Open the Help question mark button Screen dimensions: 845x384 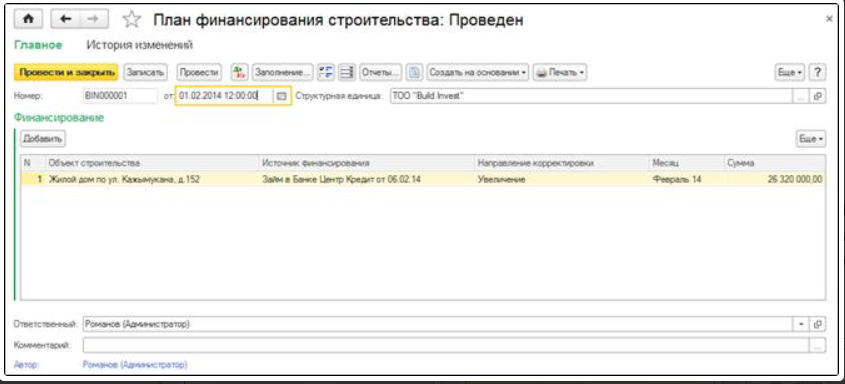[818, 72]
